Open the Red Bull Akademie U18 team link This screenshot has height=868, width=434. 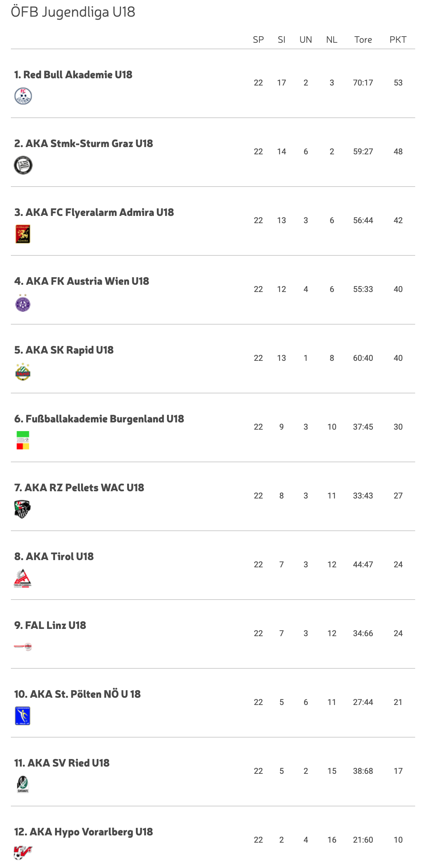pos(73,75)
